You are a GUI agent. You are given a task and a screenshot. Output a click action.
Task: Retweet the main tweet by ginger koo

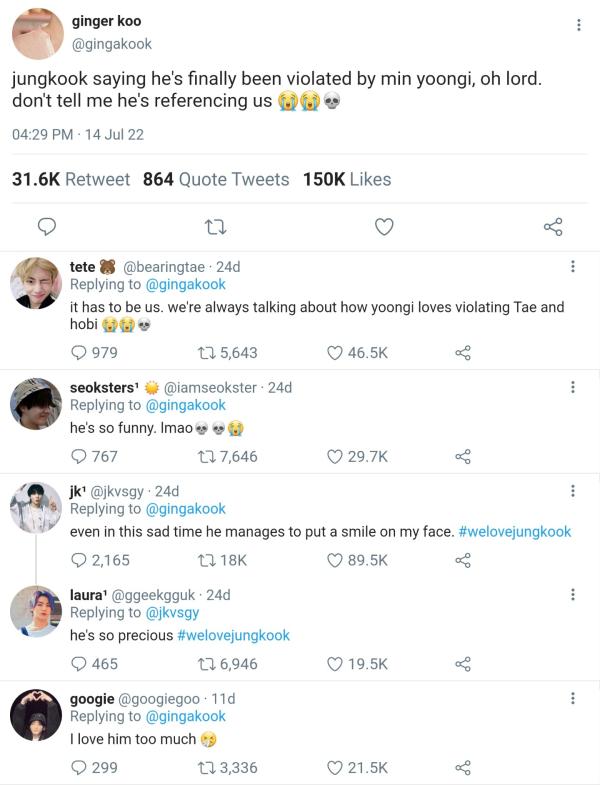213,227
